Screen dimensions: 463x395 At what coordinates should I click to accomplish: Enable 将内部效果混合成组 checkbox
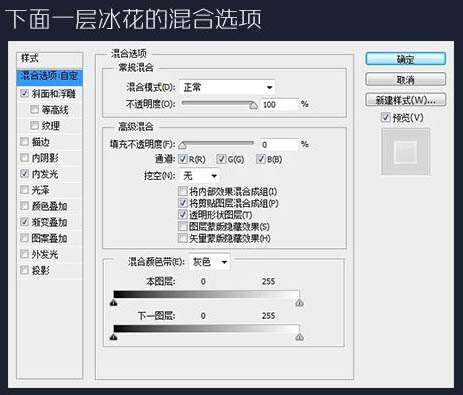(x=183, y=191)
